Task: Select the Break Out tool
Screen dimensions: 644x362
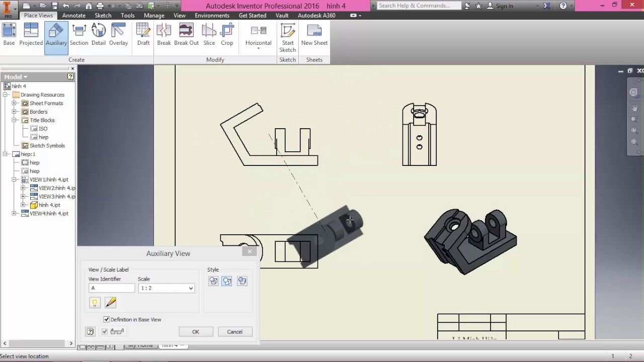Action: [186, 35]
